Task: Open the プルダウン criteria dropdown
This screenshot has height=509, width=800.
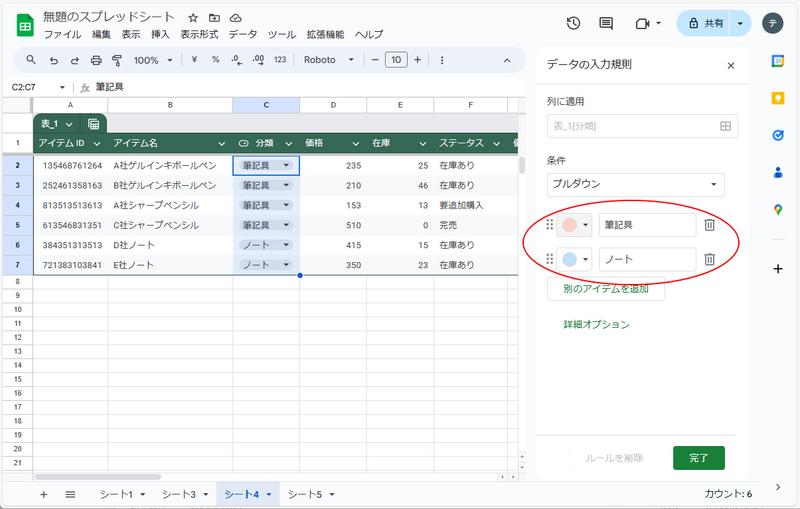Action: (x=635, y=185)
